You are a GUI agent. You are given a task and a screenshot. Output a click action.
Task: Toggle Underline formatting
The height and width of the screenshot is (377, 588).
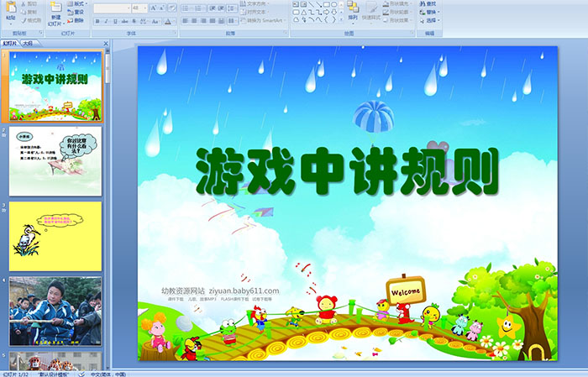pyautogui.click(x=115, y=21)
